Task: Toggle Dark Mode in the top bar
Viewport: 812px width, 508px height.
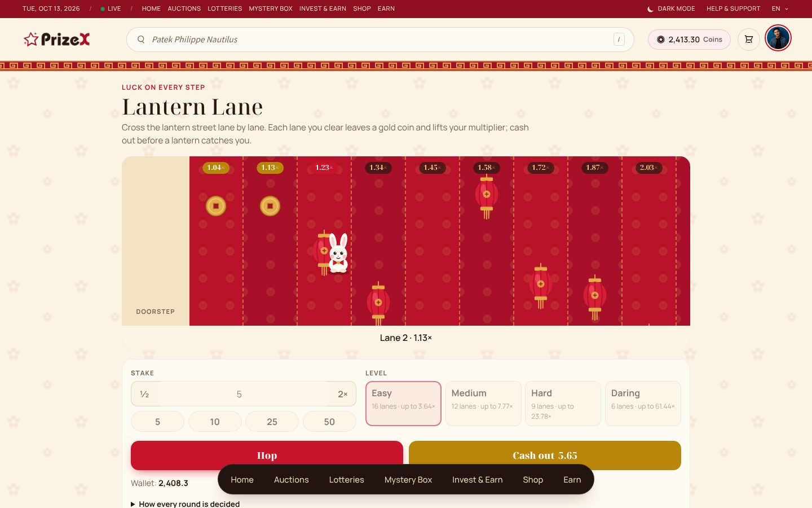Action: 671,9
